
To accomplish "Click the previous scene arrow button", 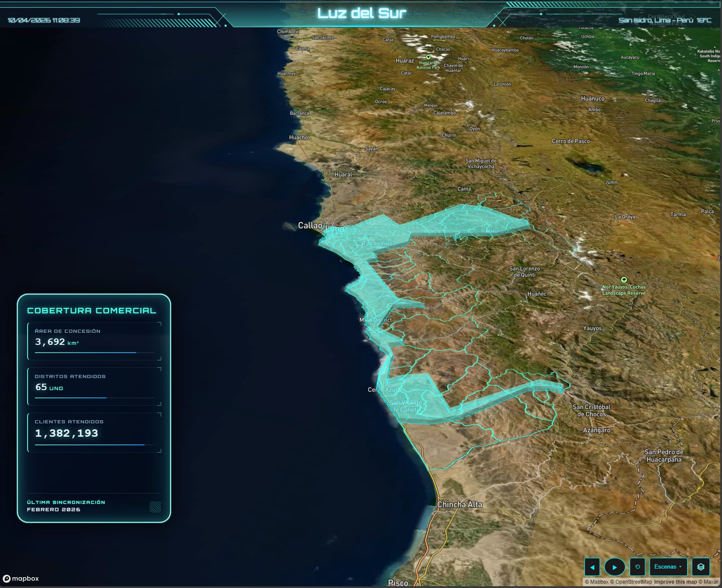I will [592, 567].
